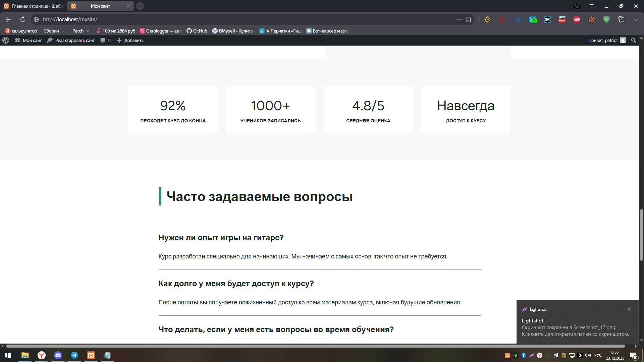The image size is (644, 362).
Task: Click the green shield extension icon
Action: 606,19
